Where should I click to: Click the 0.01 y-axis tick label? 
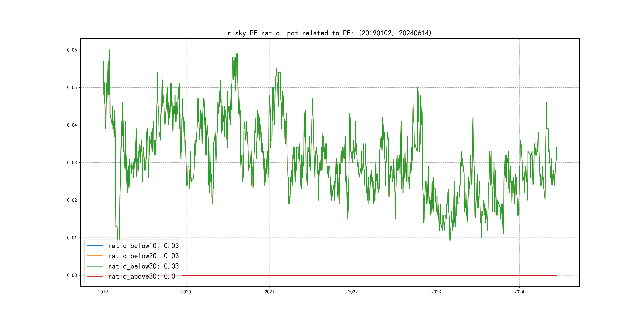(x=72, y=238)
